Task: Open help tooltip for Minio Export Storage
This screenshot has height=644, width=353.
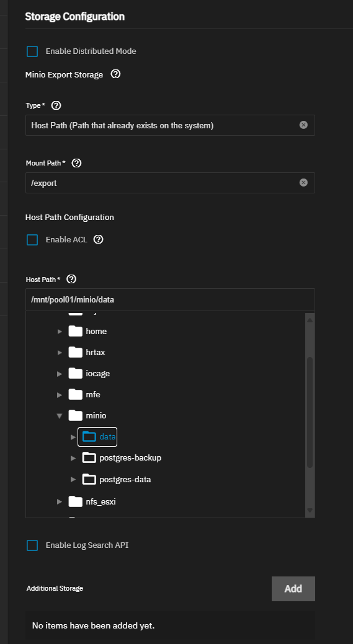Action: 116,74
